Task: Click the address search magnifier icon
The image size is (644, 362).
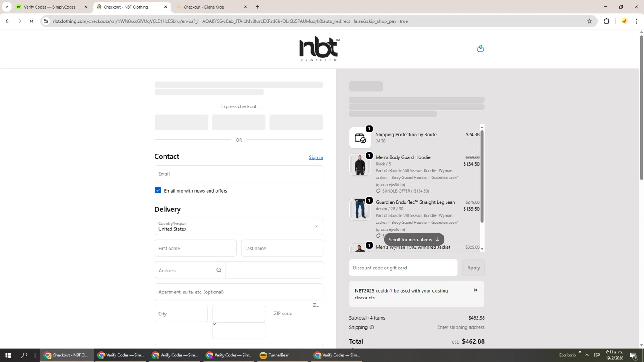Action: 219,270
